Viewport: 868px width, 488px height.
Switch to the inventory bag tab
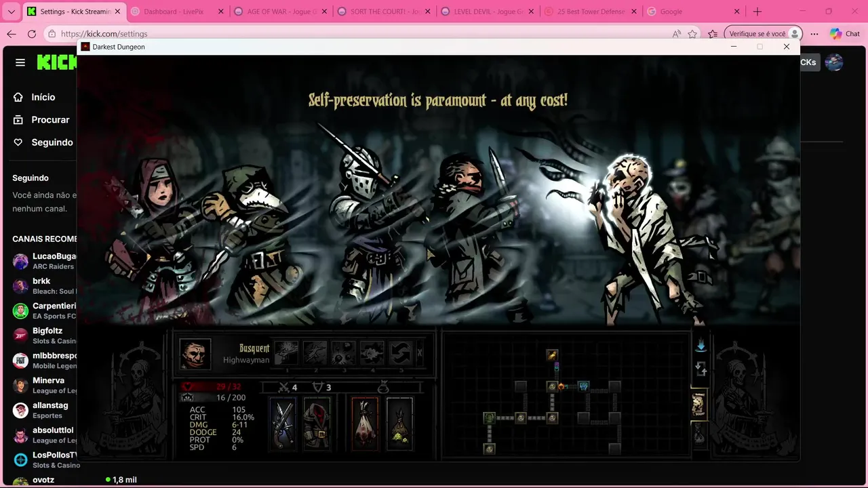699,434
